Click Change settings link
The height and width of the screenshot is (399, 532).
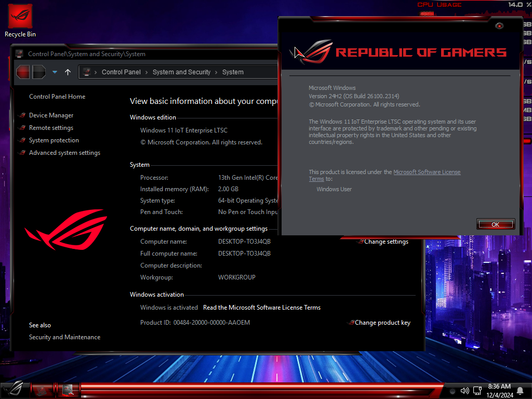point(386,242)
